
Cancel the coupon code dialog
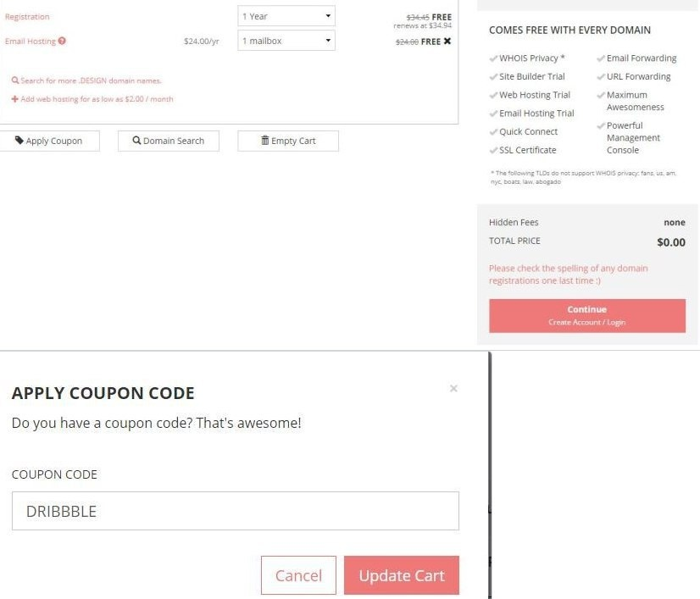[298, 575]
